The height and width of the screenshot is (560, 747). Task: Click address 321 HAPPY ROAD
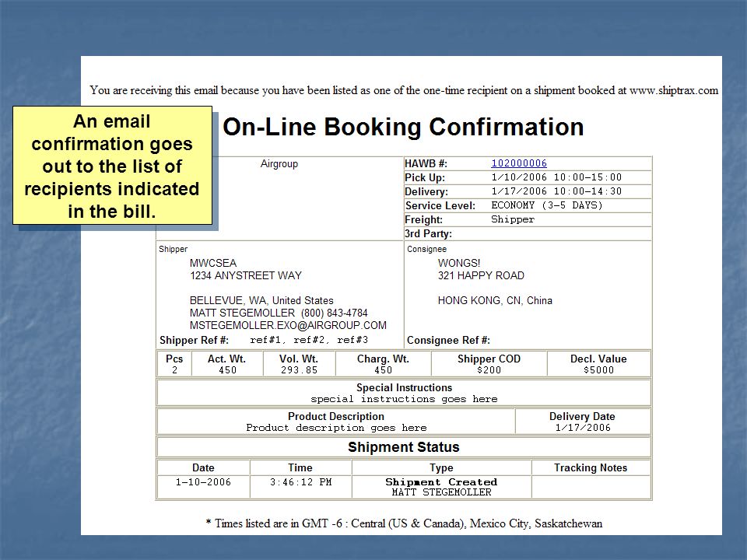481,275
